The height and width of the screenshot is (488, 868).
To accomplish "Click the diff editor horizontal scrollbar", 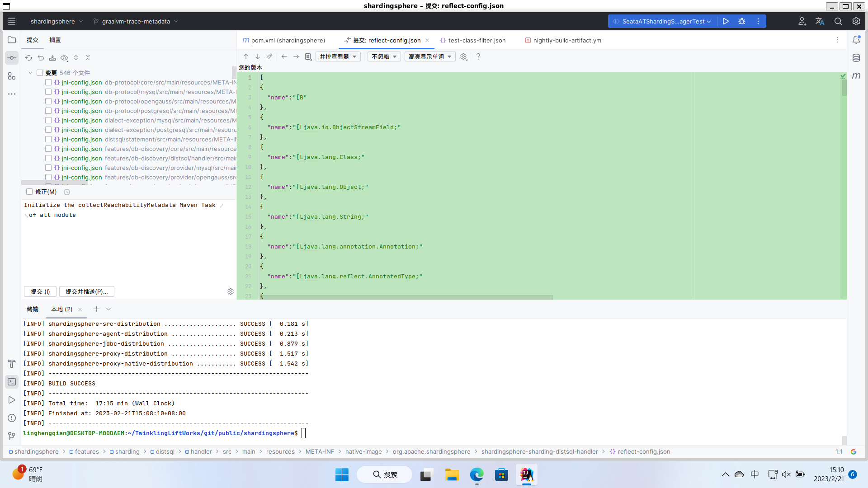I will (x=407, y=297).
